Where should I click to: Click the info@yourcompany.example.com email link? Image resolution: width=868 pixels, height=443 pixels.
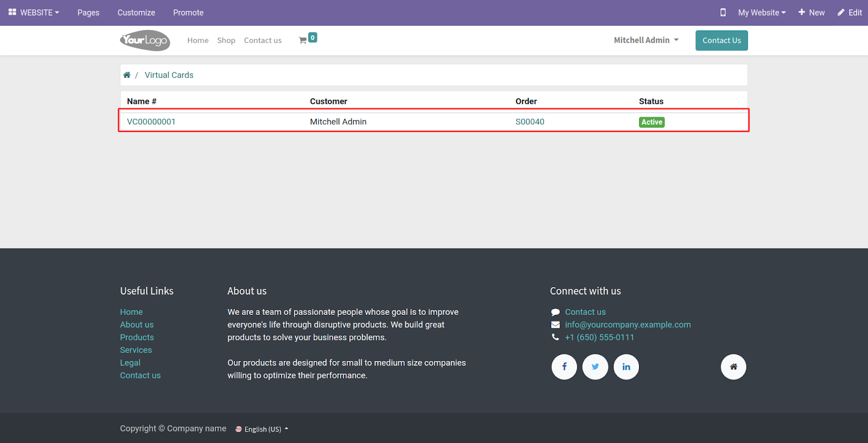(x=628, y=325)
